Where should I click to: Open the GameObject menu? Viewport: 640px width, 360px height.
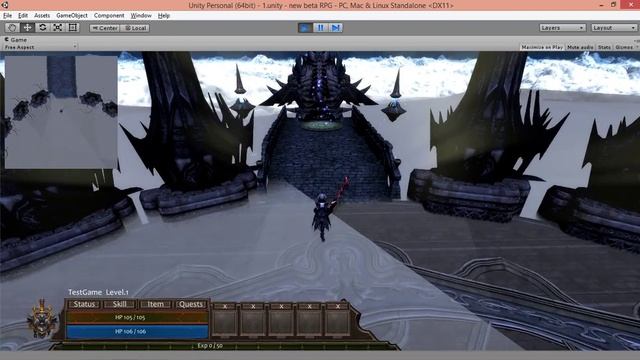pos(72,16)
